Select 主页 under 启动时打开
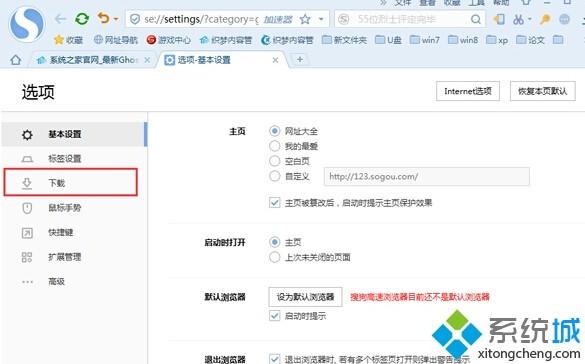This screenshot has height=364, width=585. pos(275,242)
